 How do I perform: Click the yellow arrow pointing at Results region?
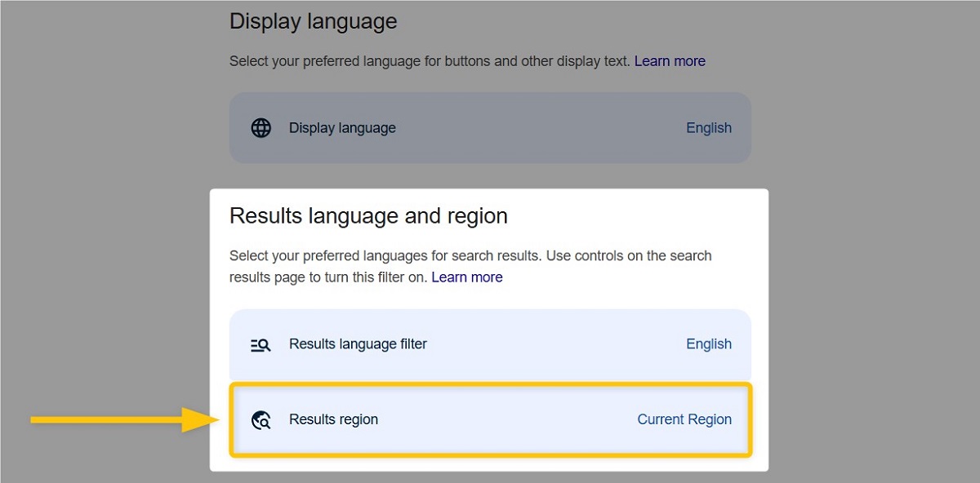(125, 420)
